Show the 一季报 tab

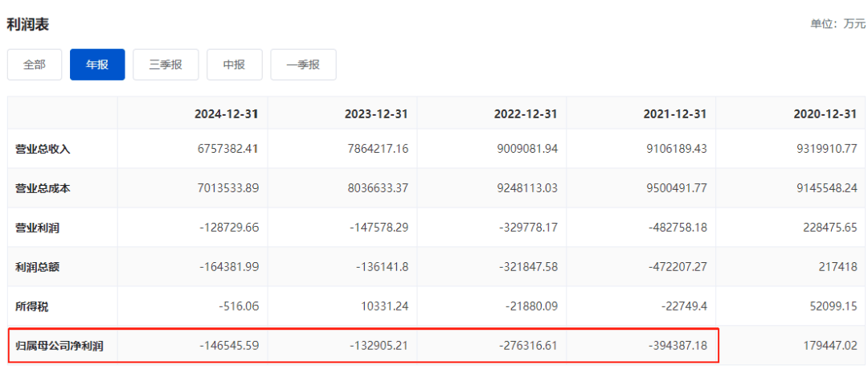point(303,65)
